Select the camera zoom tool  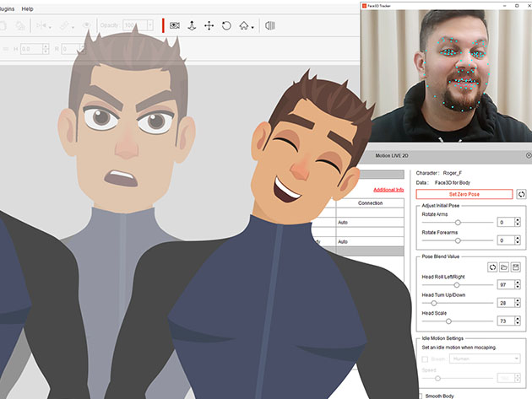[192, 25]
